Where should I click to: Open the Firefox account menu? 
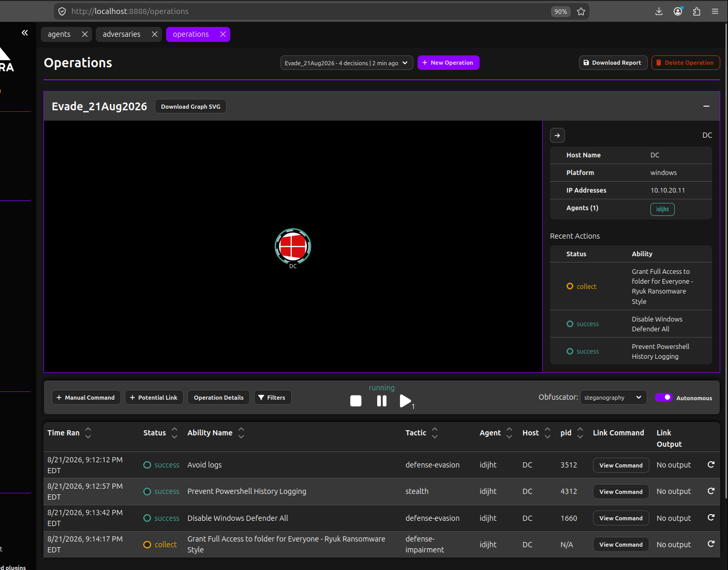click(x=678, y=11)
